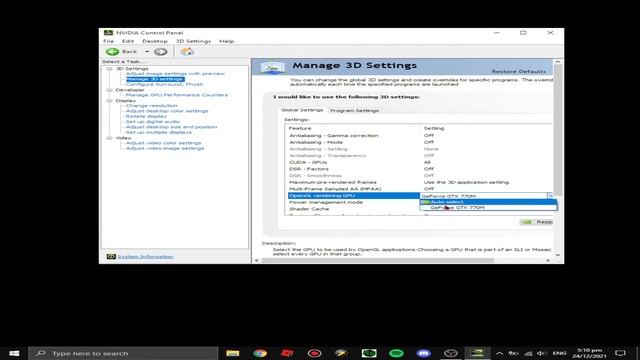Open File Explorer from taskbar
Viewport: 640px width, 360px height.
pyautogui.click(x=233, y=353)
